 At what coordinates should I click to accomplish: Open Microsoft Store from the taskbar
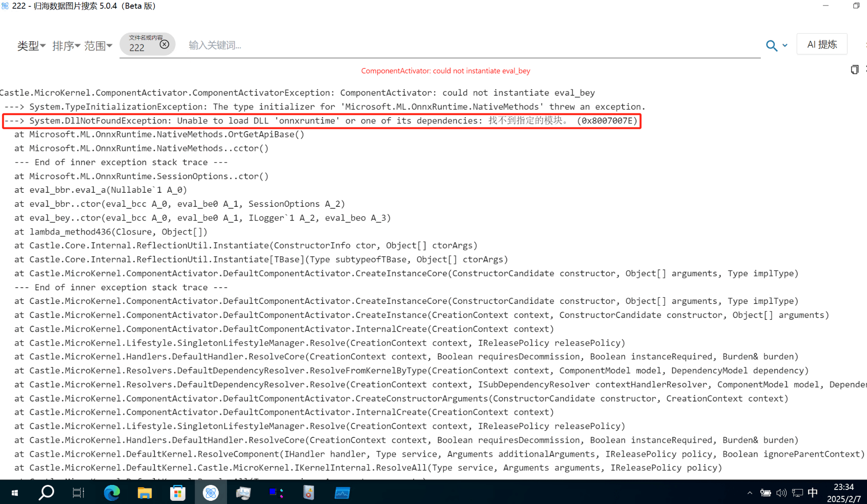pyautogui.click(x=177, y=493)
